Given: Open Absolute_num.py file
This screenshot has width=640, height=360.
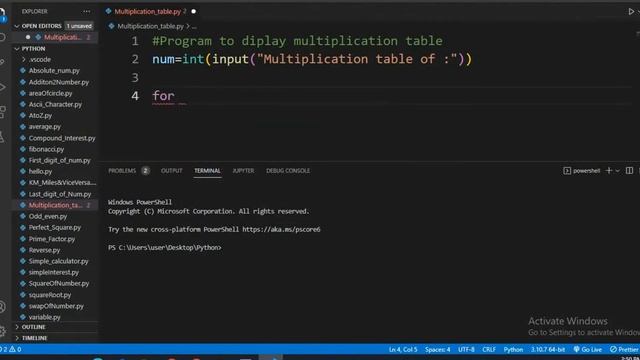Looking at the screenshot, I should (x=54, y=71).
